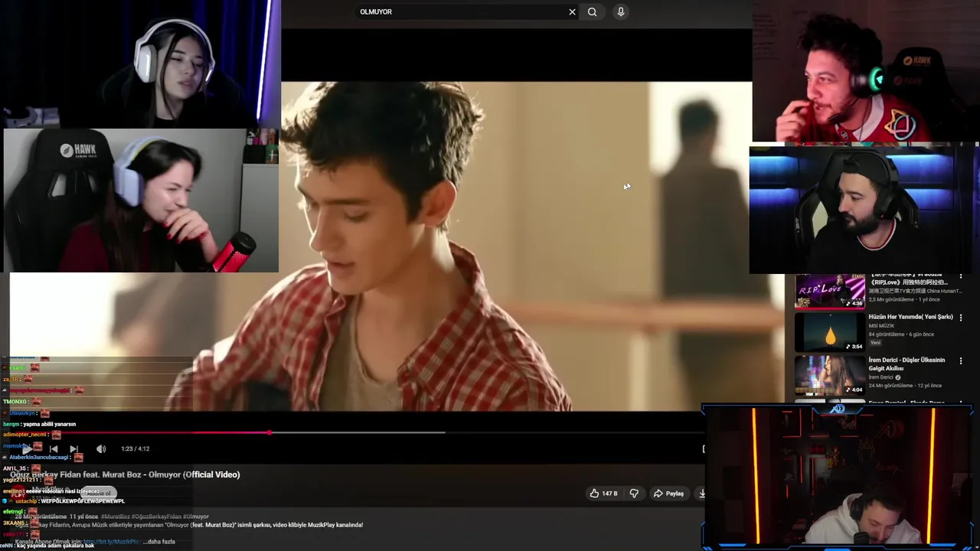Click chat message 'yapma abiiii yanarsın'
The width and height of the screenshot is (980, 551).
click(x=50, y=424)
